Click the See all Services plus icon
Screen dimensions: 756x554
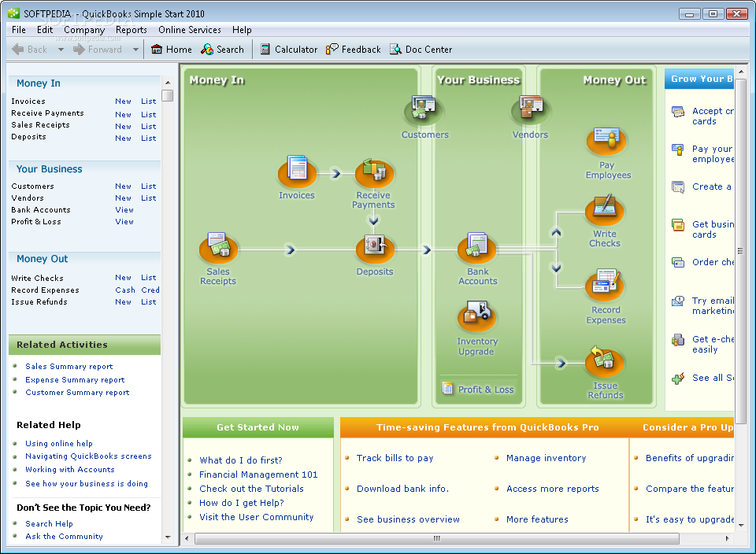point(678,379)
